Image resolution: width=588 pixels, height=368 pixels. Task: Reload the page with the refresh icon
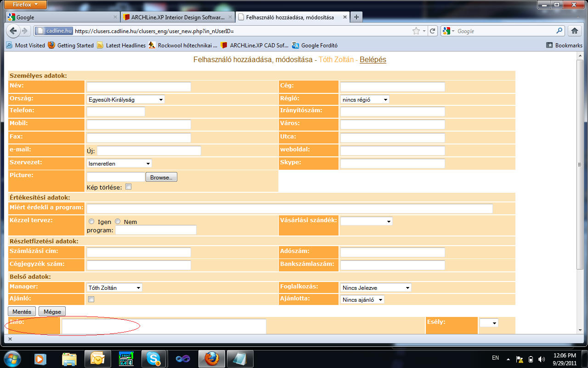(x=433, y=31)
